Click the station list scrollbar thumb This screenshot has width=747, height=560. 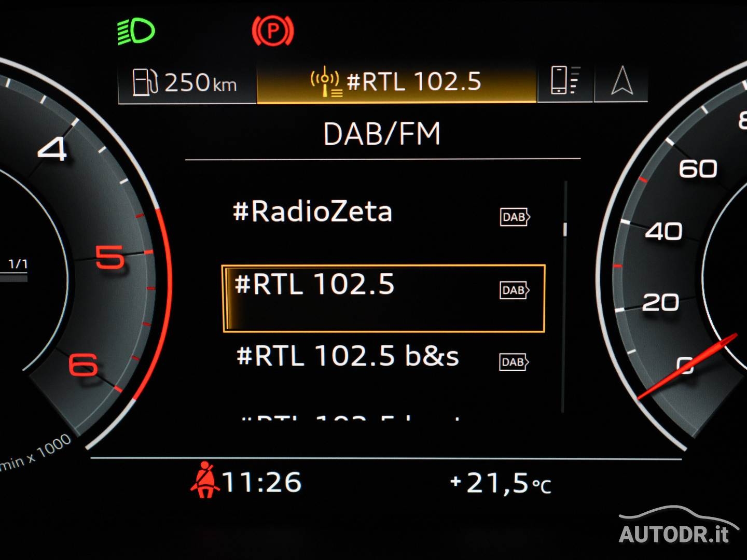point(565,229)
